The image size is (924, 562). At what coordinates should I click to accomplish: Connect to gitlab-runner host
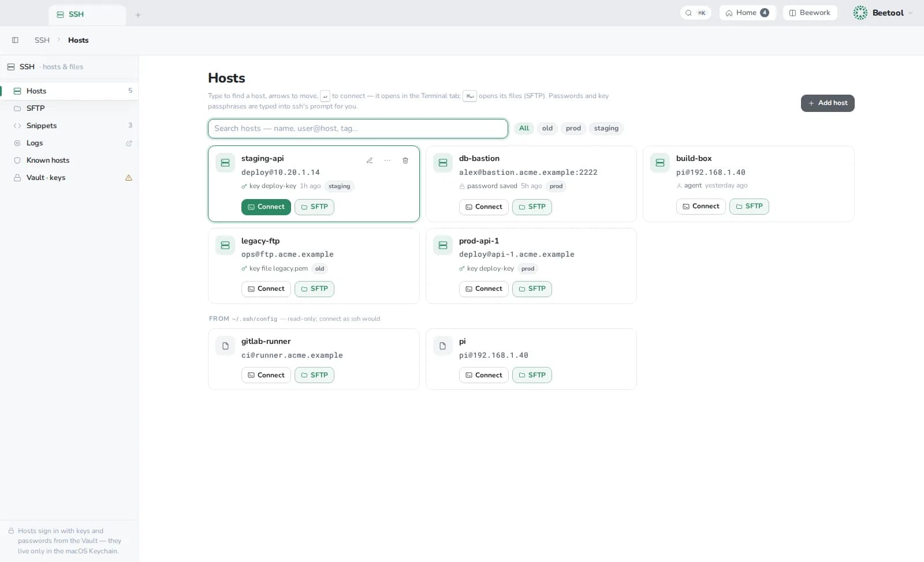pos(266,375)
